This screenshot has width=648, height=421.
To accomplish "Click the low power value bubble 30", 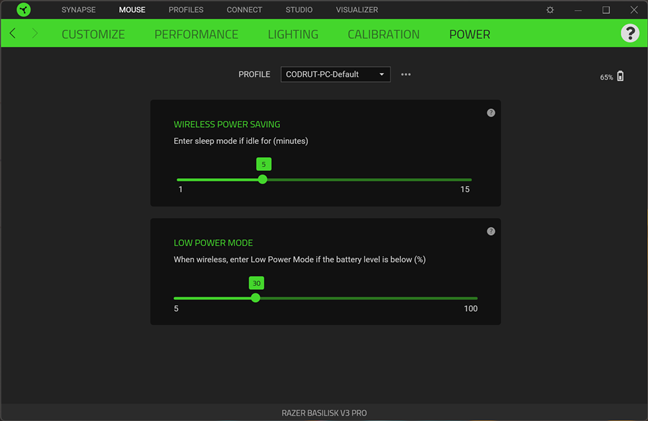I will point(256,283).
